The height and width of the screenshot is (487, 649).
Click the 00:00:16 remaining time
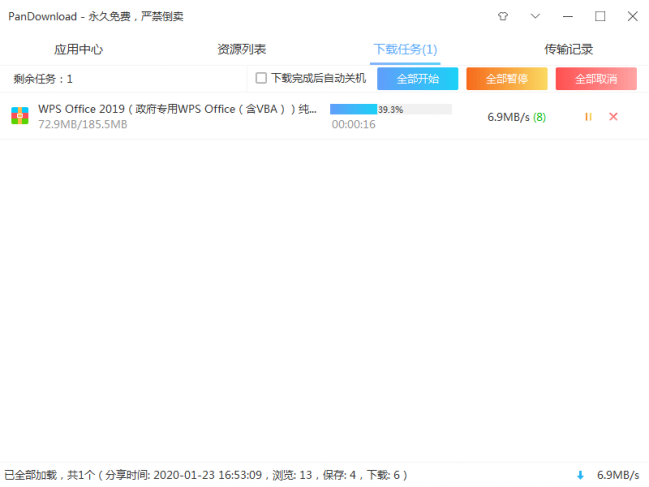point(353,124)
